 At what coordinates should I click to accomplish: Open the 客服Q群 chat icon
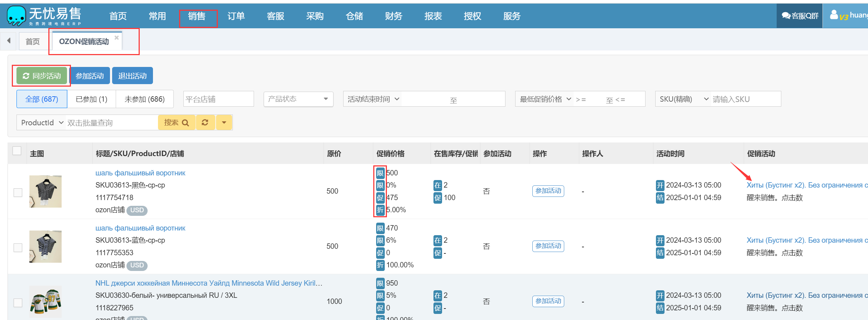click(786, 16)
